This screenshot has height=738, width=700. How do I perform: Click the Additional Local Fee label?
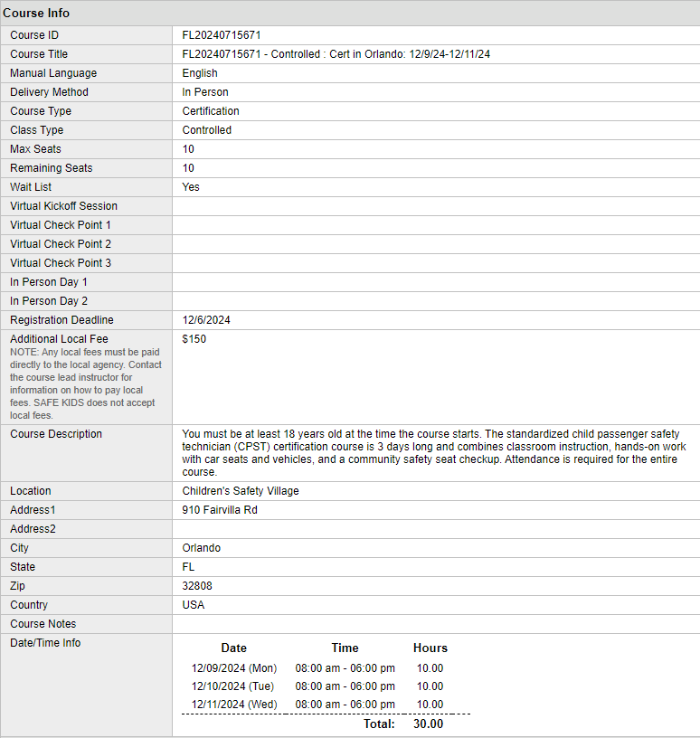[x=59, y=339]
